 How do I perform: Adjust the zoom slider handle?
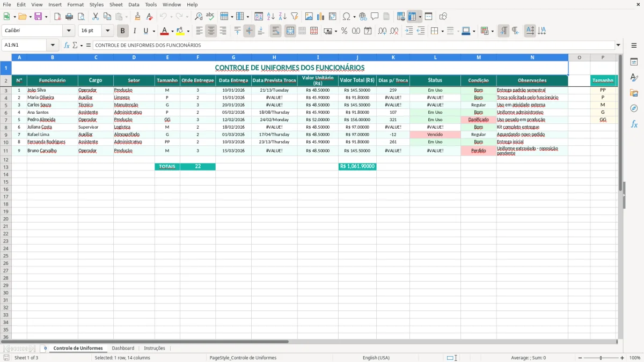601,358
